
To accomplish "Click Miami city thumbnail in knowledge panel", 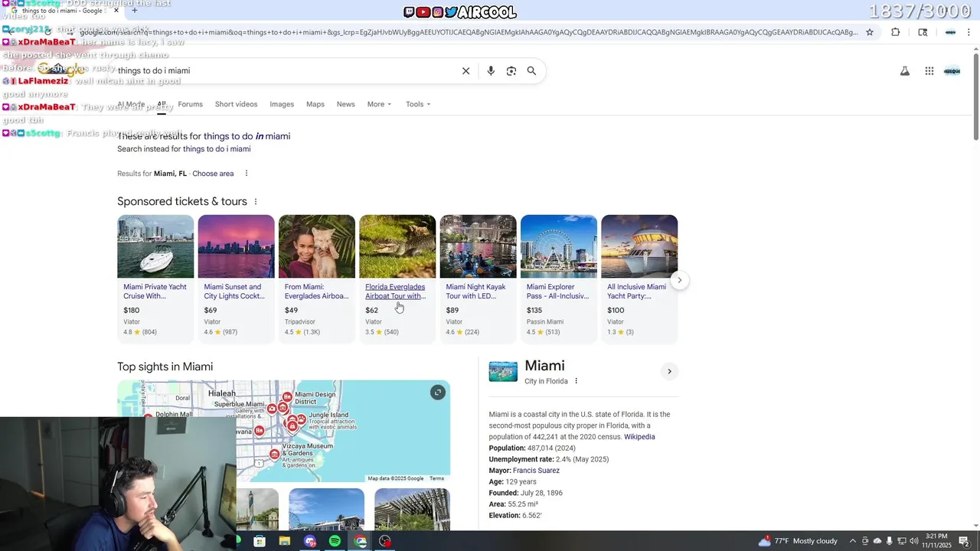I will (x=503, y=371).
